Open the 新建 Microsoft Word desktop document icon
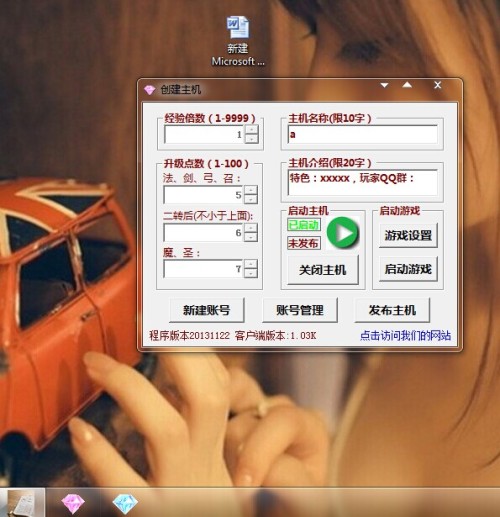The image size is (500, 517). (238, 41)
